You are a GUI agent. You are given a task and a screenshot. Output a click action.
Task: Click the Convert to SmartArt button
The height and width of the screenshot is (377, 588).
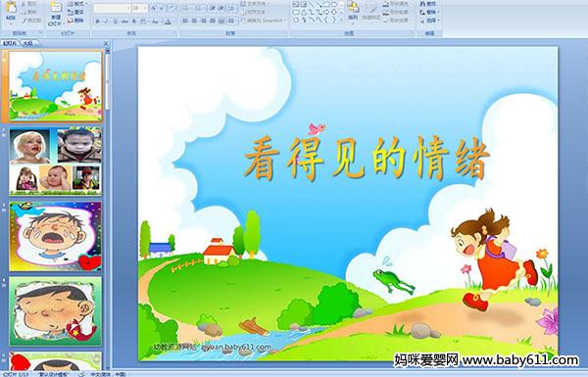pyautogui.click(x=264, y=21)
